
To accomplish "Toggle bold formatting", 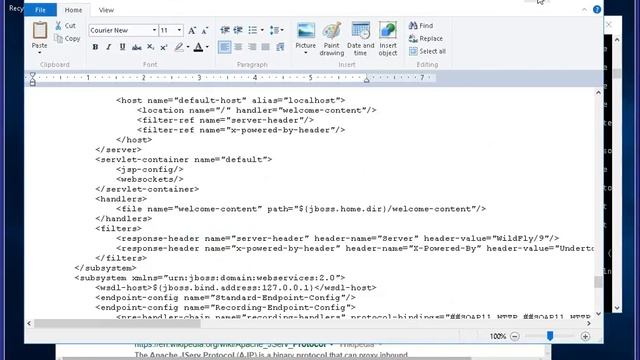I will (95, 47).
